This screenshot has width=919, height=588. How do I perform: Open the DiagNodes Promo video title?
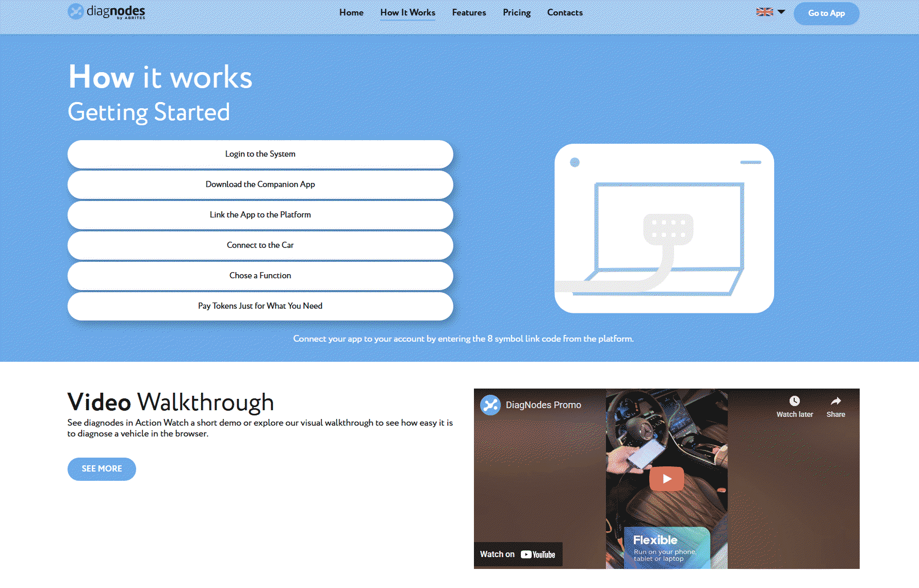543,405
